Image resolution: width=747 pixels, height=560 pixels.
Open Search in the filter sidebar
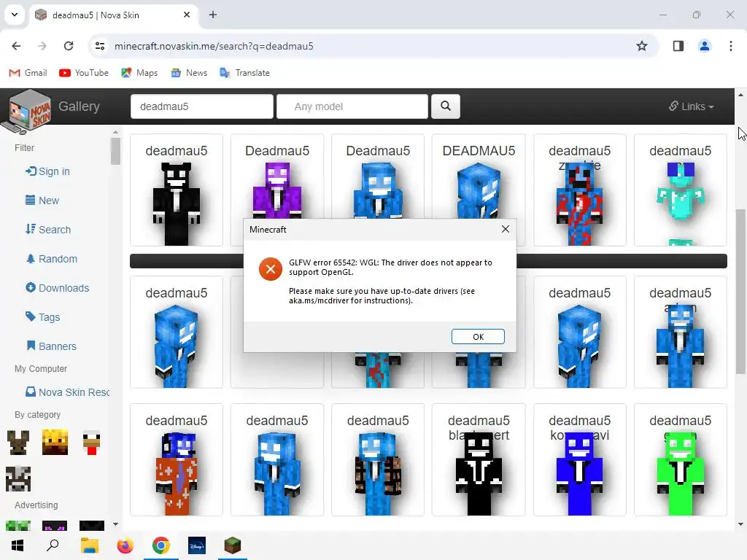tap(48, 230)
